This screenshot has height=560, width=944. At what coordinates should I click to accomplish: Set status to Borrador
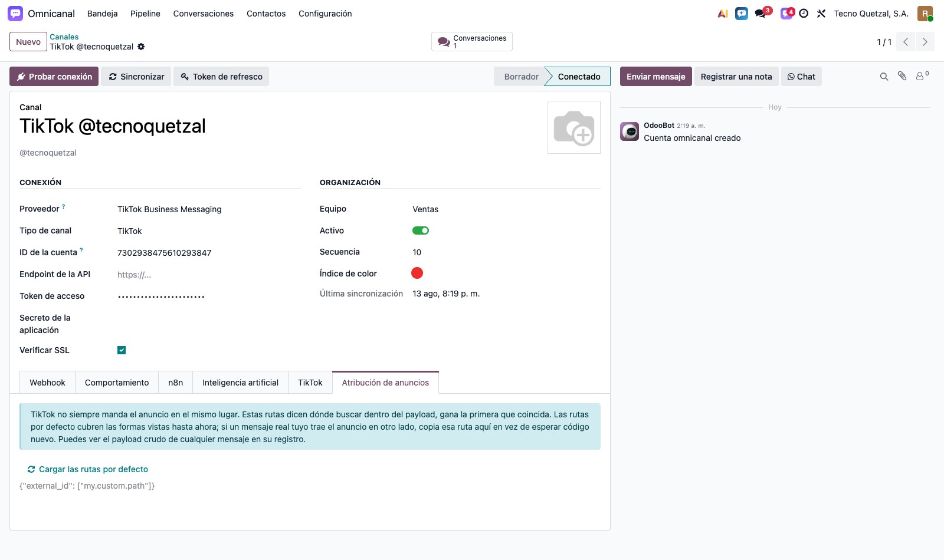point(521,77)
